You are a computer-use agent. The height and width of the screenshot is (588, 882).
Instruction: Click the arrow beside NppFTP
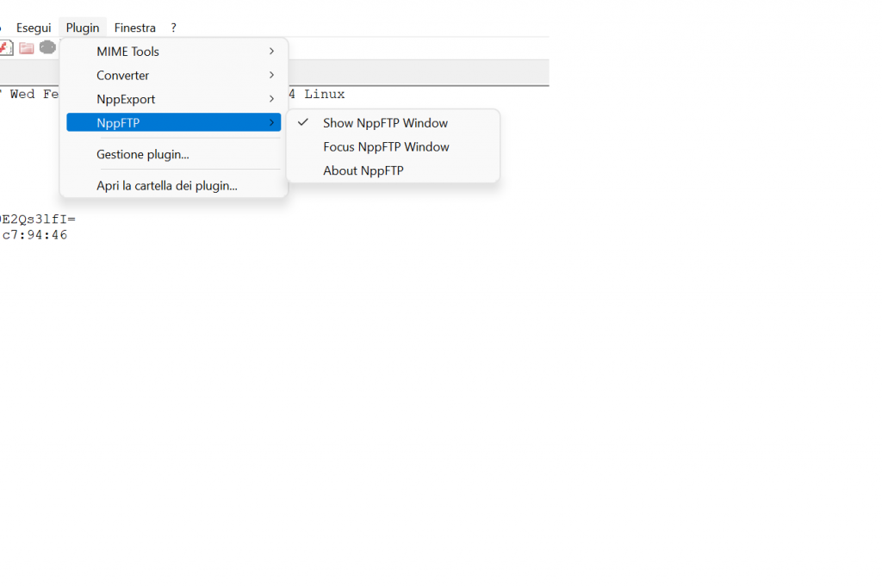pos(271,122)
